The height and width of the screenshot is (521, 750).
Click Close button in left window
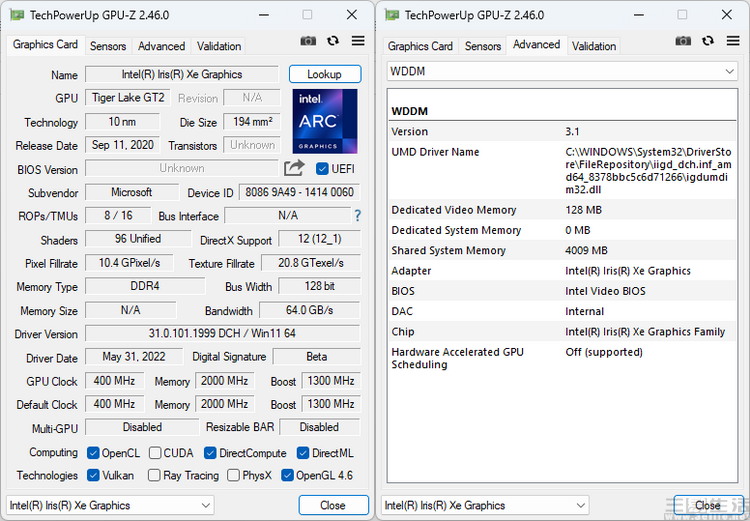point(333,505)
